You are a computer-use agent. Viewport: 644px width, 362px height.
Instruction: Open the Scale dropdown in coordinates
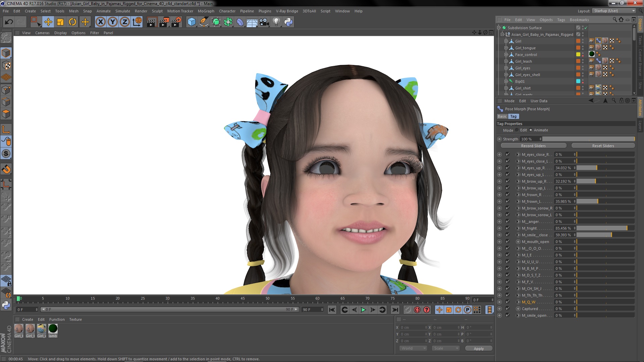pos(445,348)
